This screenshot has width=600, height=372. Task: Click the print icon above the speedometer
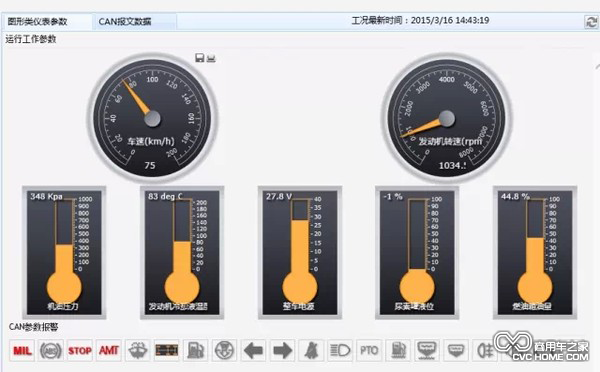coord(211,58)
